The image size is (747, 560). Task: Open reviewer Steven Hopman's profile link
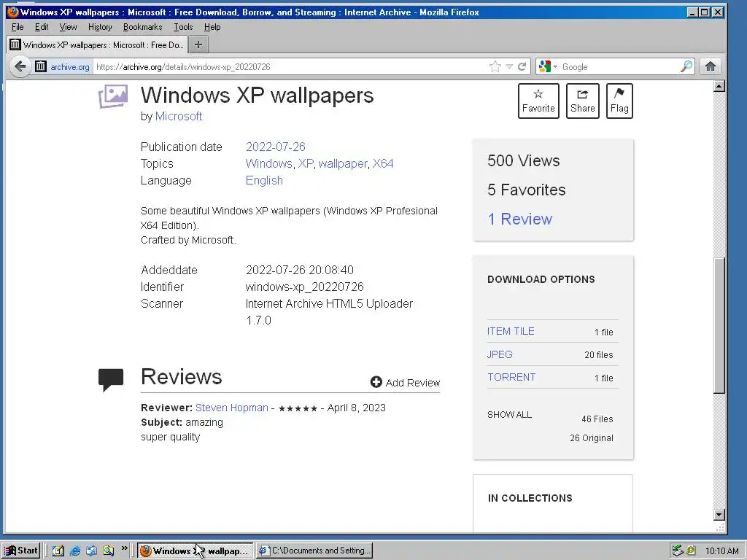[231, 408]
